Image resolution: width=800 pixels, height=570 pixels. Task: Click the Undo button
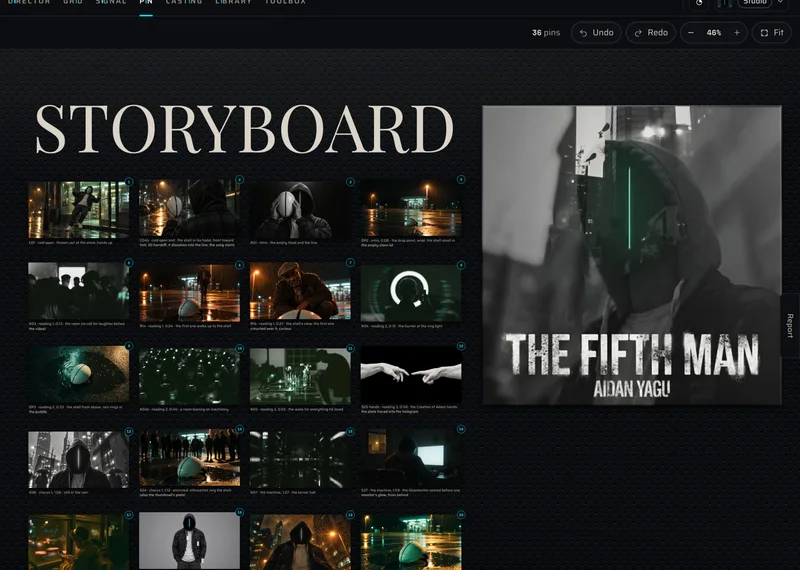click(x=596, y=33)
